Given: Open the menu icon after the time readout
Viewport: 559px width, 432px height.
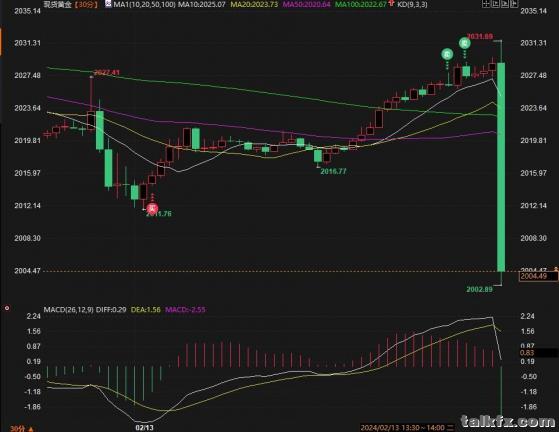Looking at the screenshot, I should pos(451,428).
